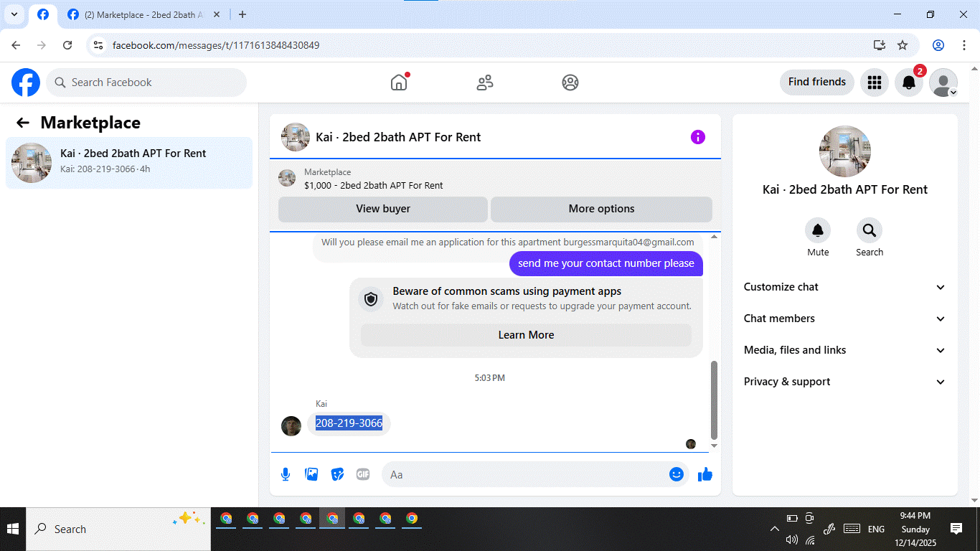This screenshot has height=551, width=980.
Task: Click the back arrow beside Marketplace
Action: coord(23,123)
